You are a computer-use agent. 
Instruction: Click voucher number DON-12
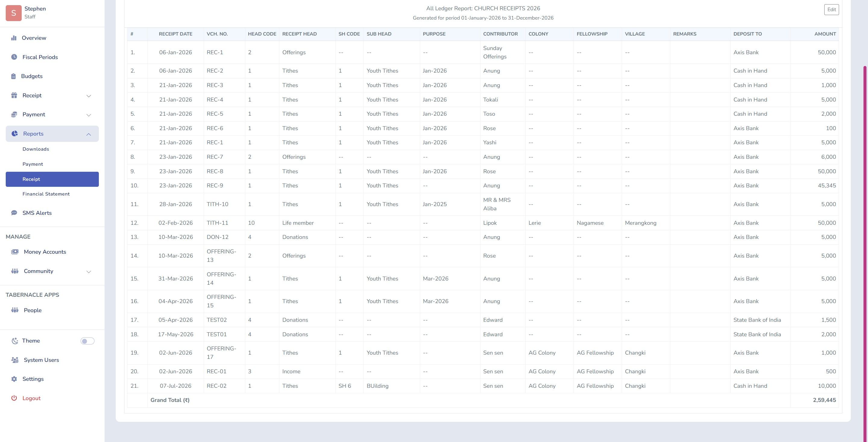coord(217,237)
